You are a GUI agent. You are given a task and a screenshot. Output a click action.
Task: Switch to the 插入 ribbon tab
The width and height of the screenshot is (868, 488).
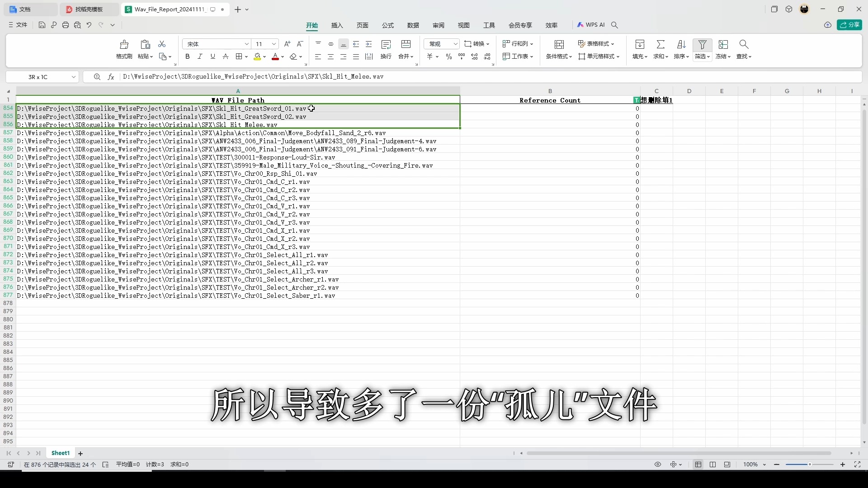point(337,25)
